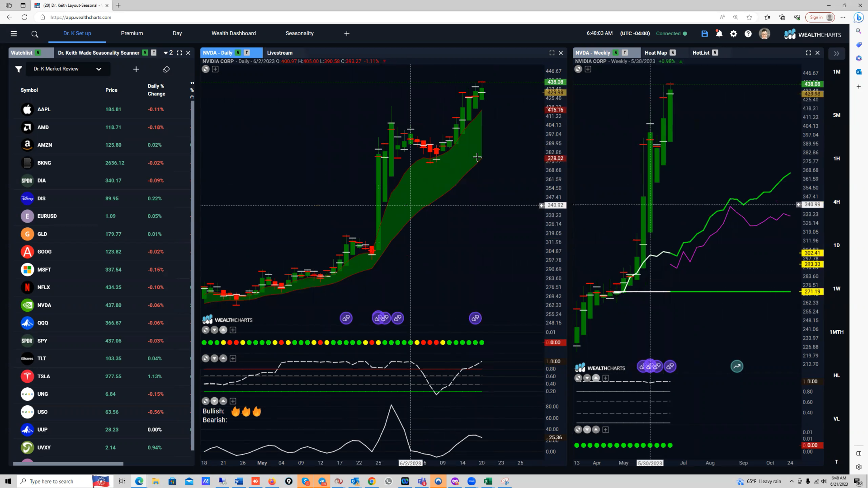Click the gray tool icon atop Weekly chart
Screen dimensions: 868x488
pos(578,69)
